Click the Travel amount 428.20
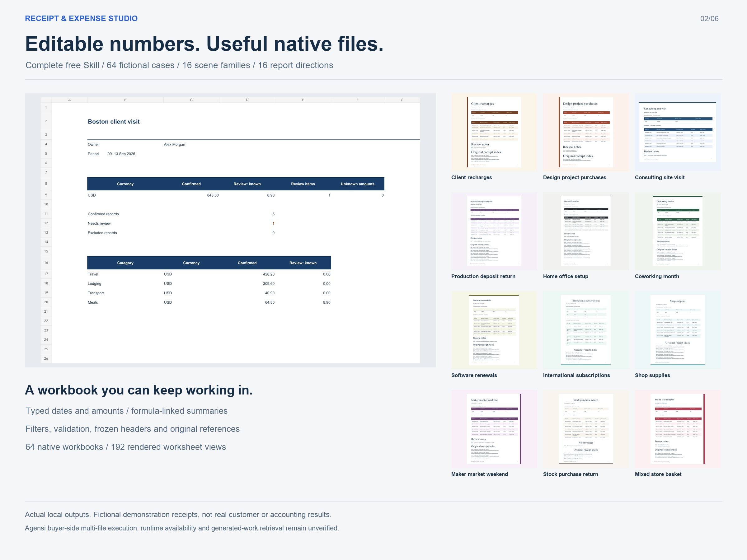Screen dimensions: 747x560 [x=269, y=274]
